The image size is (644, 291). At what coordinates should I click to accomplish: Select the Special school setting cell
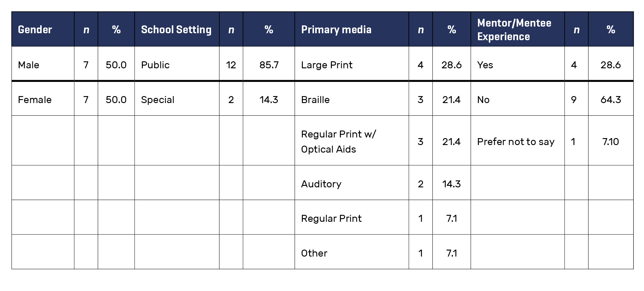pyautogui.click(x=158, y=100)
